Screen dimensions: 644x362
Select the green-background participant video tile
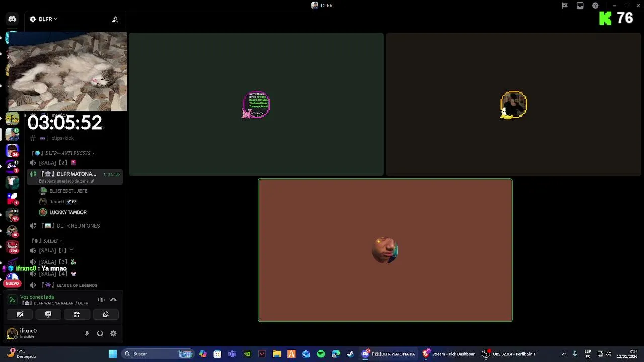[x=256, y=105]
